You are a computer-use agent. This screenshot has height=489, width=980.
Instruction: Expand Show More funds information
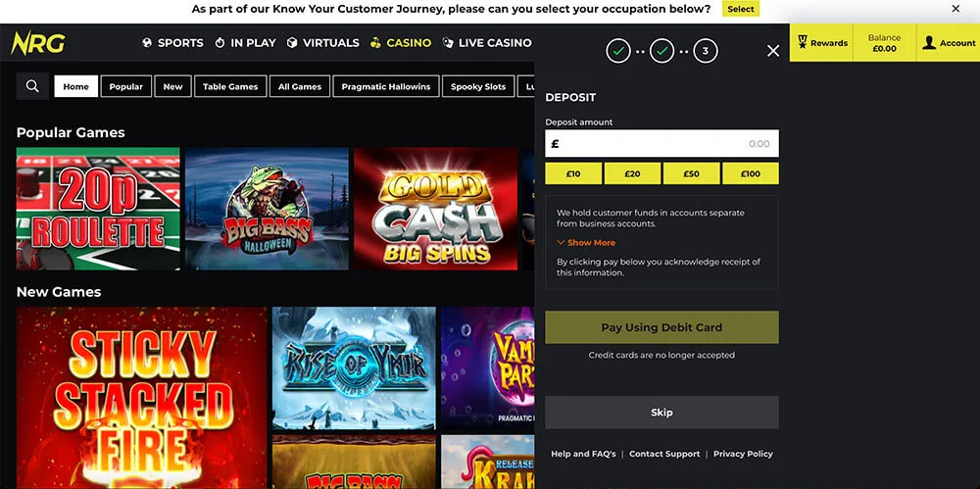pyautogui.click(x=586, y=243)
